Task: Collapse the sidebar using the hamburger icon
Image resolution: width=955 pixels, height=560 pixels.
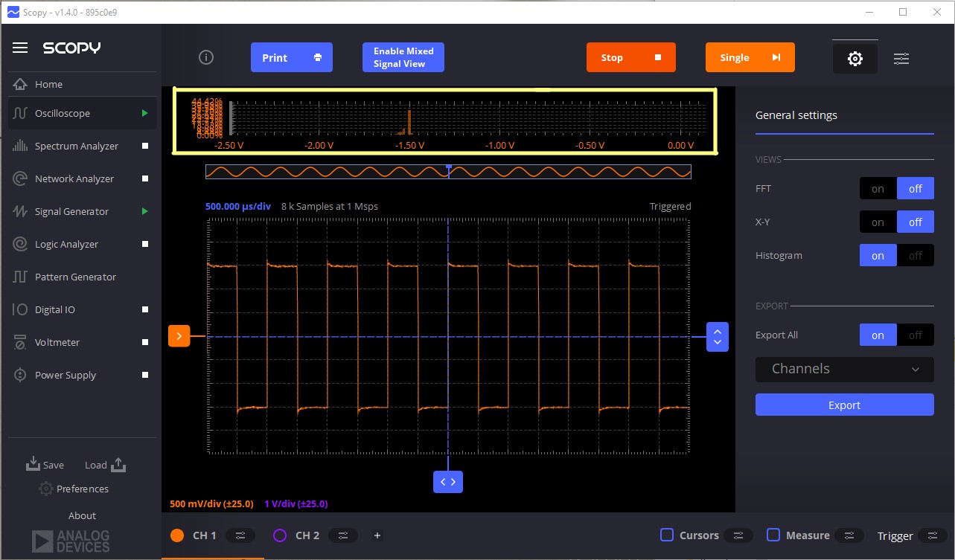Action: coord(20,48)
